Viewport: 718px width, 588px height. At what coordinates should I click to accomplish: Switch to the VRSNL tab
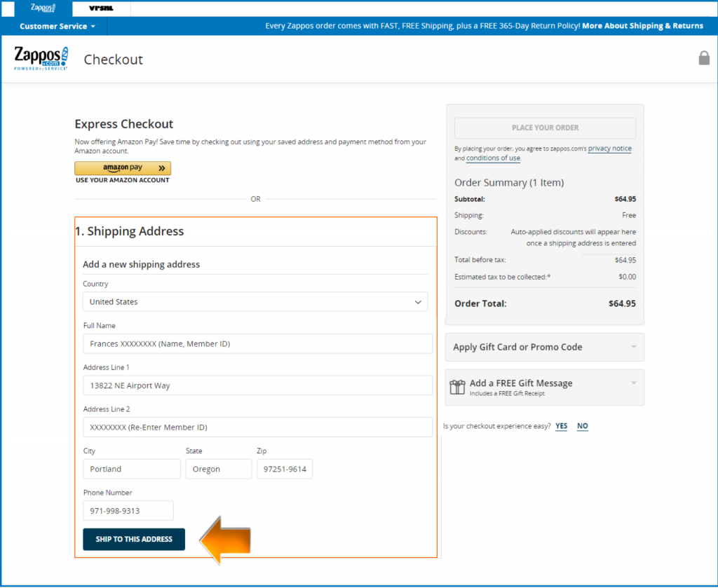pos(101,8)
